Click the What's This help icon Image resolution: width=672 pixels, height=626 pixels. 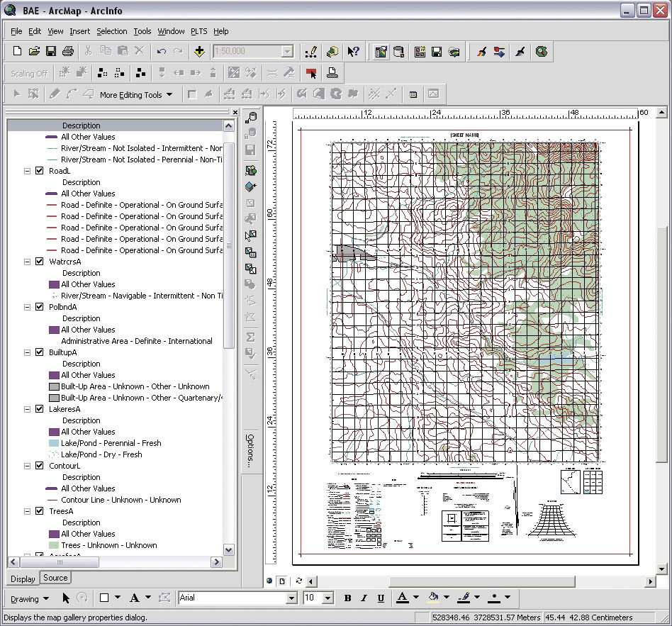pos(354,51)
